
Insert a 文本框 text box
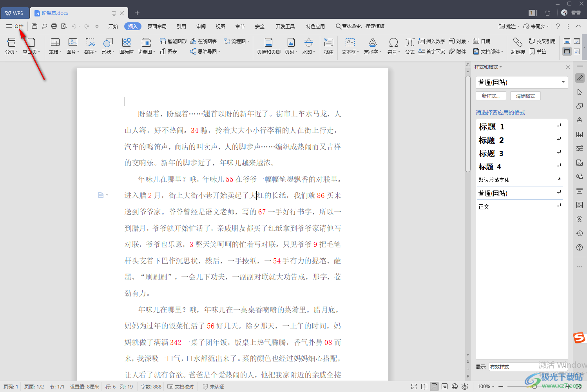click(x=350, y=46)
